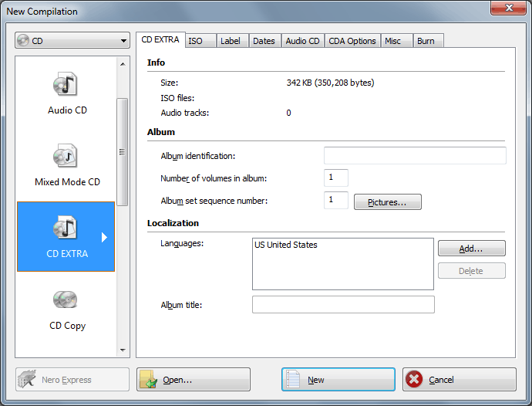Pick the CD Copy icon
Viewport: 532px width, 406px height.
[x=66, y=300]
